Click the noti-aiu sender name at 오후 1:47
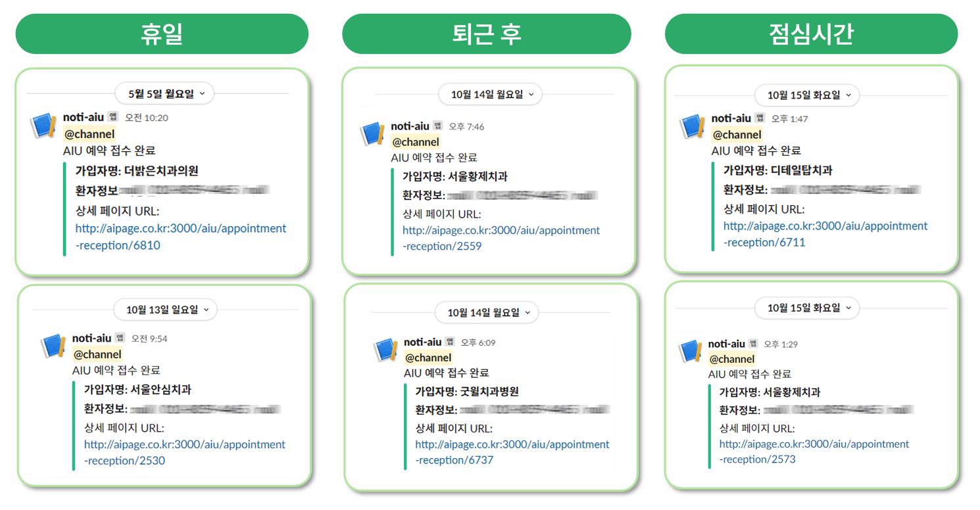This screenshot has width=980, height=510. point(731,118)
